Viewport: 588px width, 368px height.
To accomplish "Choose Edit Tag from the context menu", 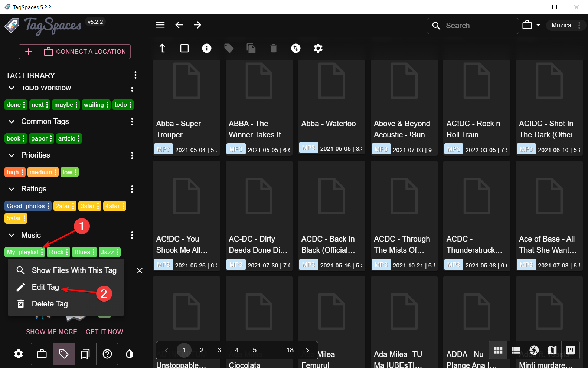I will [x=66, y=287].
